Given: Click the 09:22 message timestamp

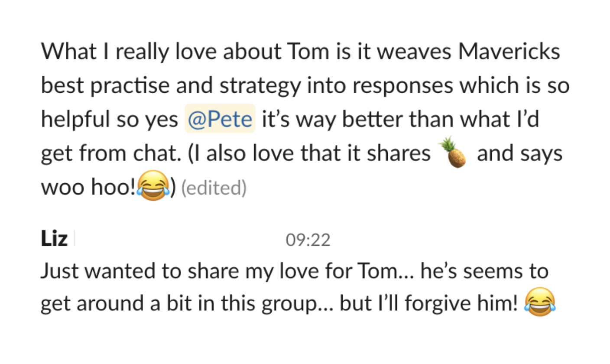Looking at the screenshot, I should pos(308,240).
